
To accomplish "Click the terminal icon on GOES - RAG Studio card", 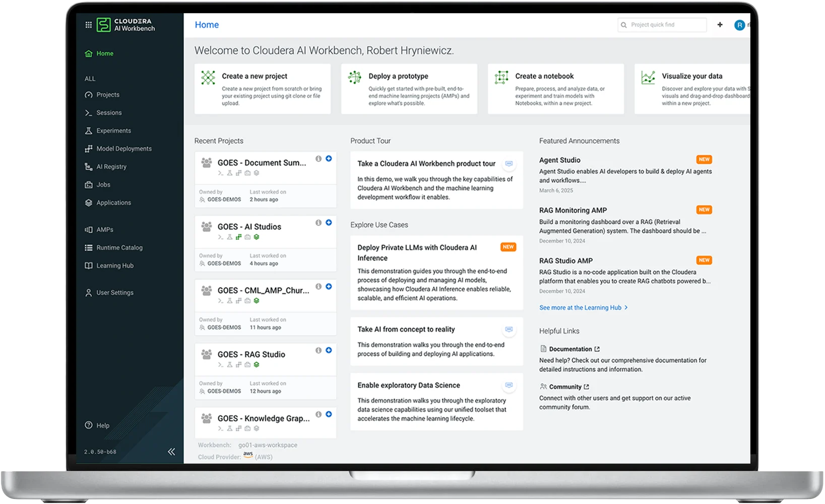I will click(220, 364).
